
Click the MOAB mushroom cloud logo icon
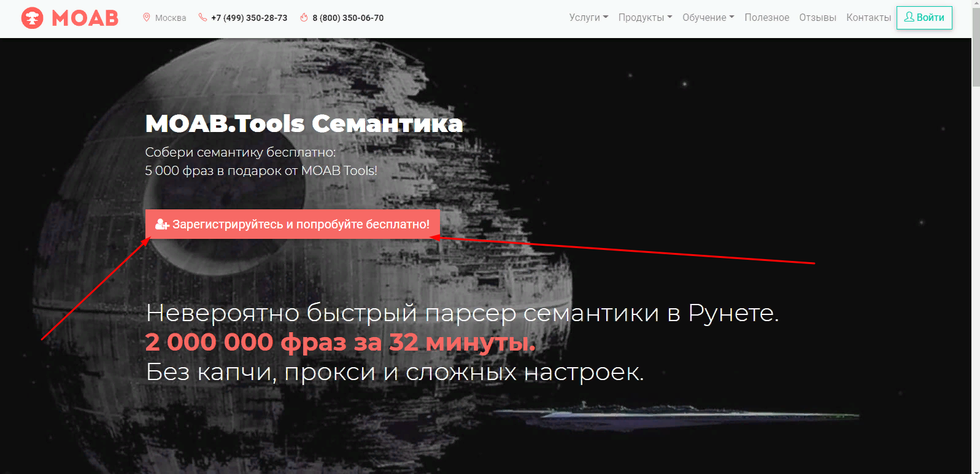[x=32, y=18]
